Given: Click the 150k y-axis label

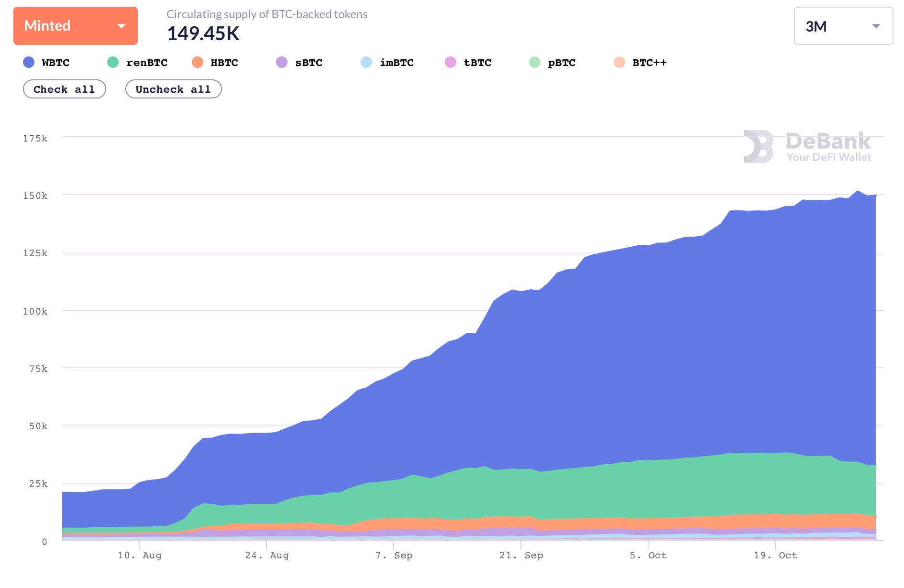Looking at the screenshot, I should pyautogui.click(x=35, y=196).
